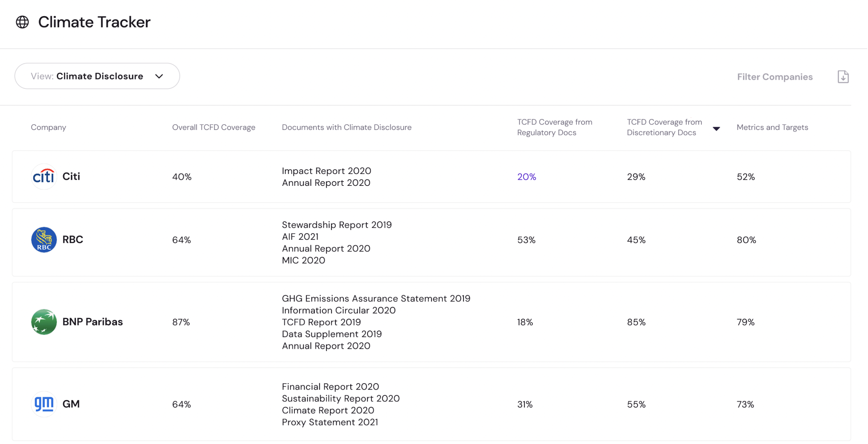Click the BNP Paribas logo

[x=44, y=322]
